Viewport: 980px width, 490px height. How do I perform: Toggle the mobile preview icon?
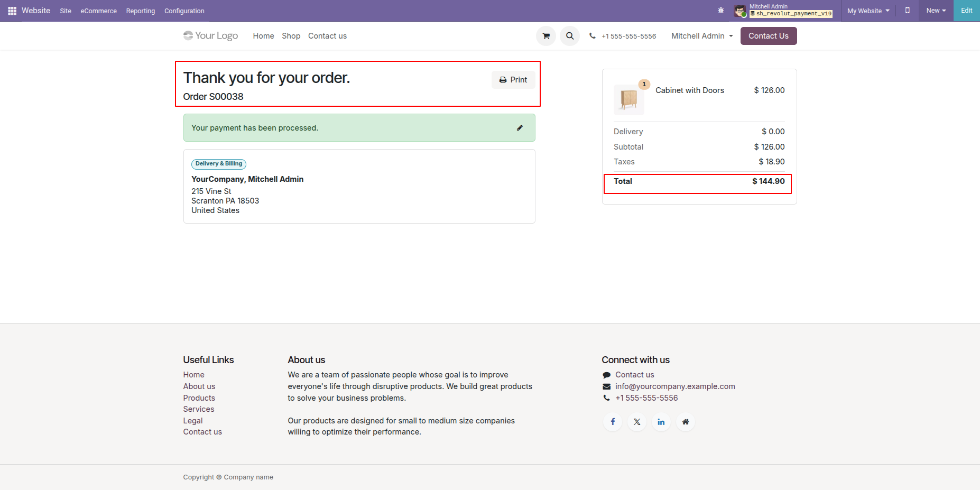(x=908, y=11)
